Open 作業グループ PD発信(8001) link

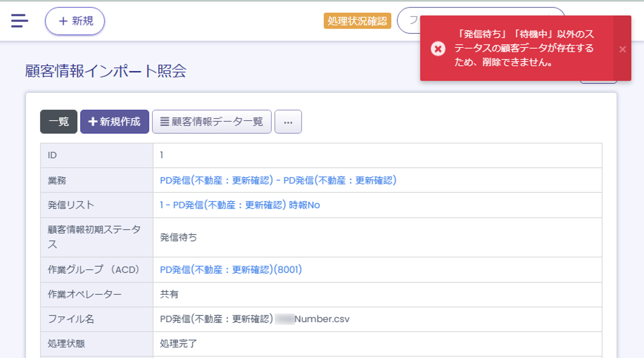[230, 270]
